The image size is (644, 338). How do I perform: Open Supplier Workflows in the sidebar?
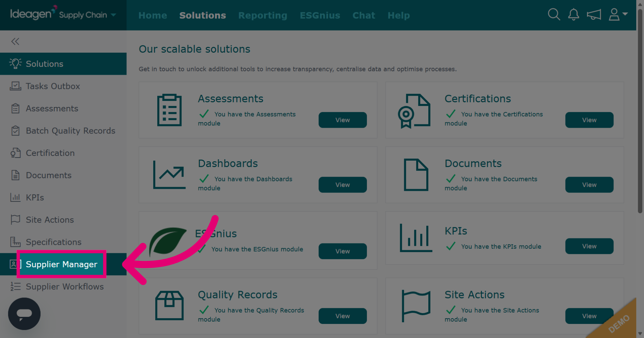(63, 286)
